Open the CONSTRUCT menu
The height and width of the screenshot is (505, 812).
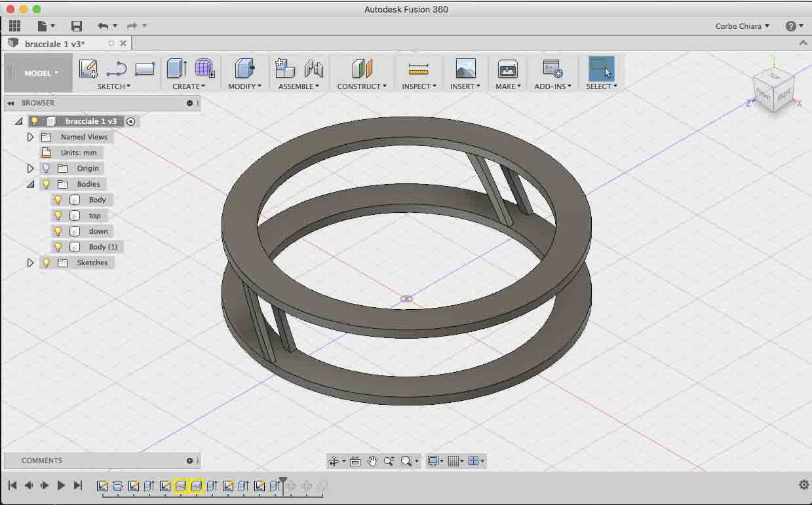(x=362, y=86)
